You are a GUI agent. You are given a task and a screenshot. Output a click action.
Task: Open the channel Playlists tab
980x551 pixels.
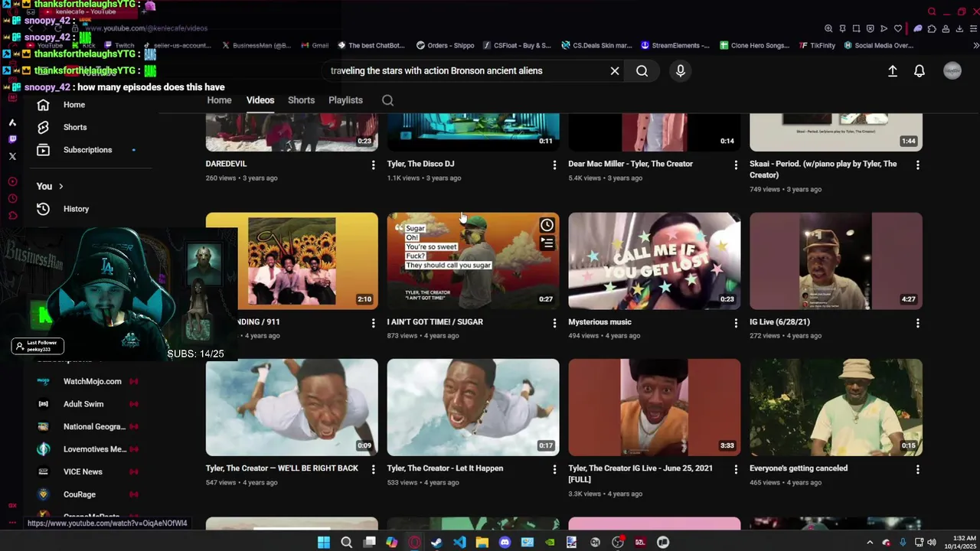345,100
